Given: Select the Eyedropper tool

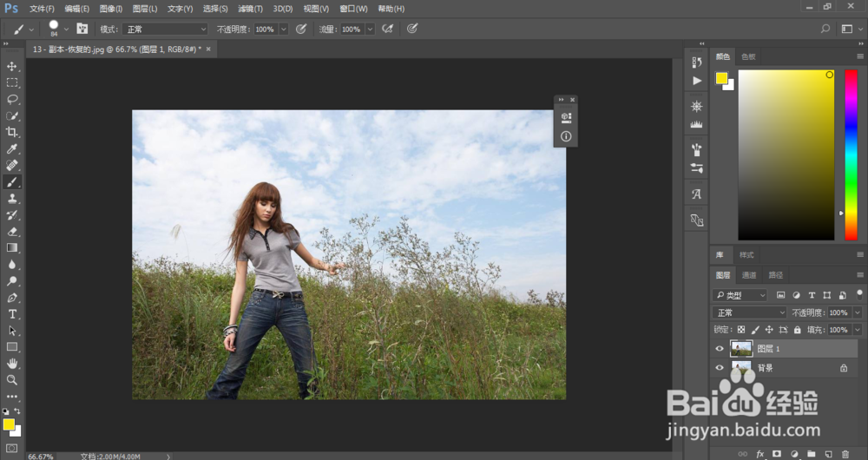Looking at the screenshot, I should [11, 148].
